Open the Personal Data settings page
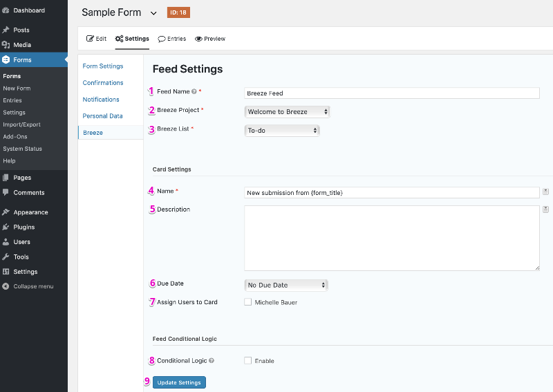Viewport: 553px width, 392px height. click(102, 116)
